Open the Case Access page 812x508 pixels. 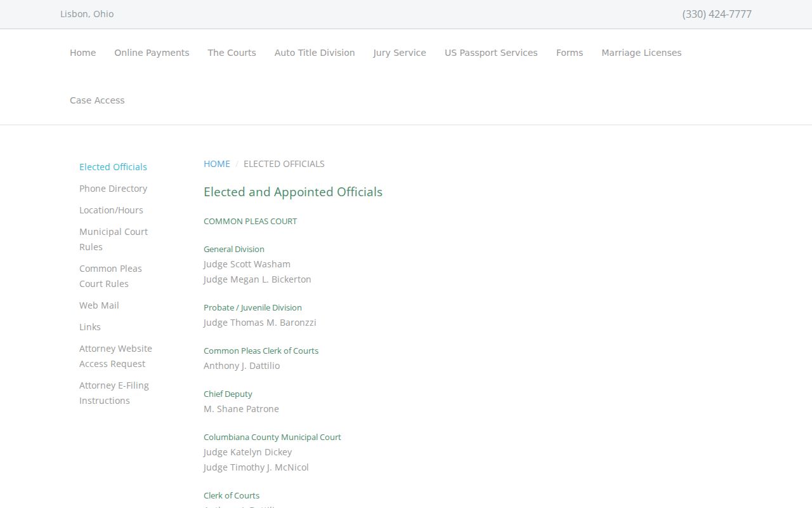pos(97,100)
